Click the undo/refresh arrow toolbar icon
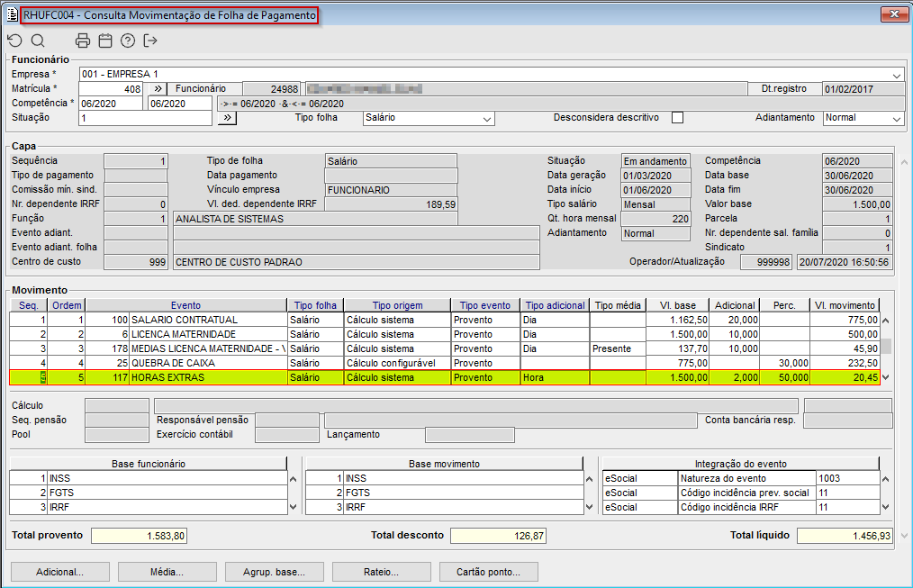913x588 pixels. click(14, 41)
